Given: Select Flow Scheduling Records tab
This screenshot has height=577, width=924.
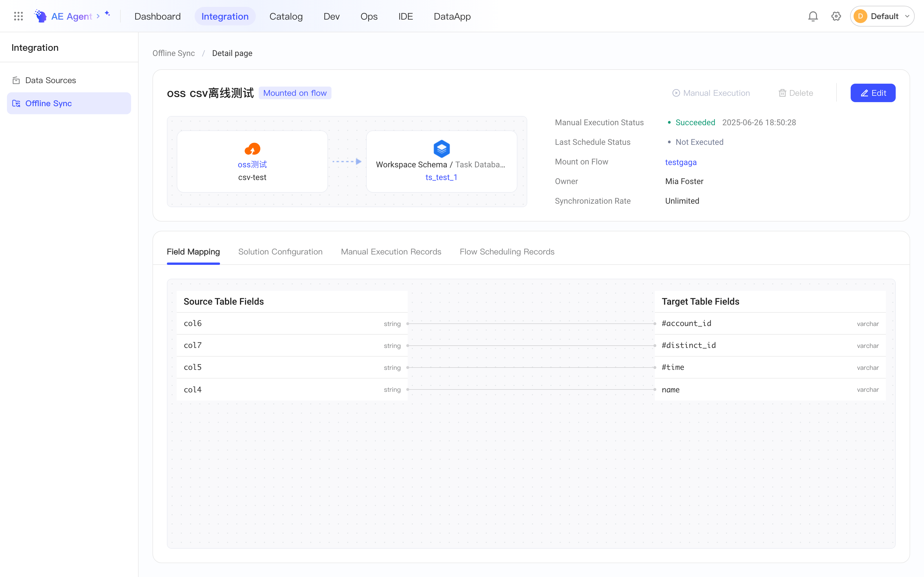Looking at the screenshot, I should coord(507,252).
